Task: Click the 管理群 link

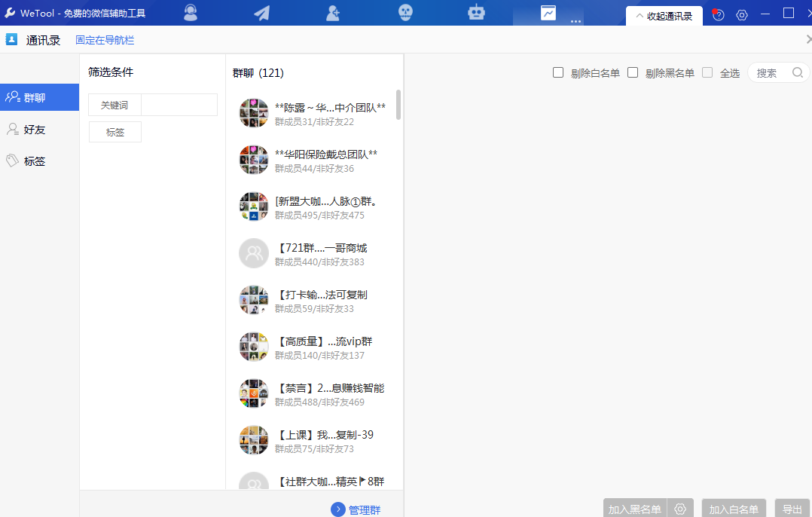Action: pos(365,509)
